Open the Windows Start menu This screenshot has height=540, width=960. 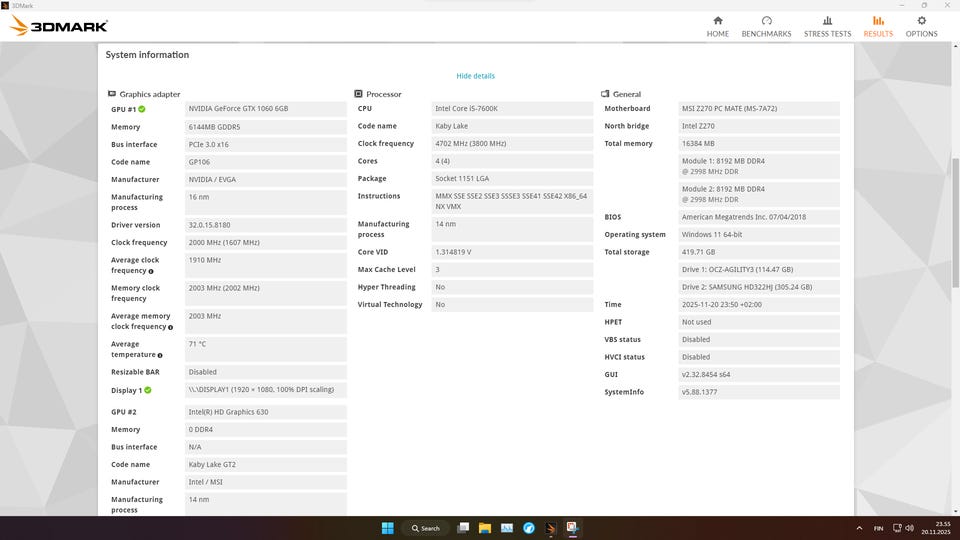(x=388, y=528)
